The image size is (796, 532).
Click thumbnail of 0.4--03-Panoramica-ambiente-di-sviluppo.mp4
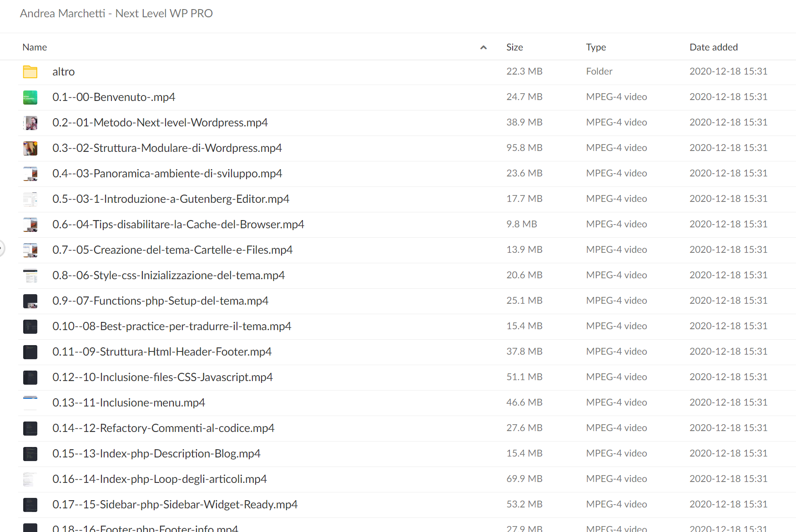(30, 174)
